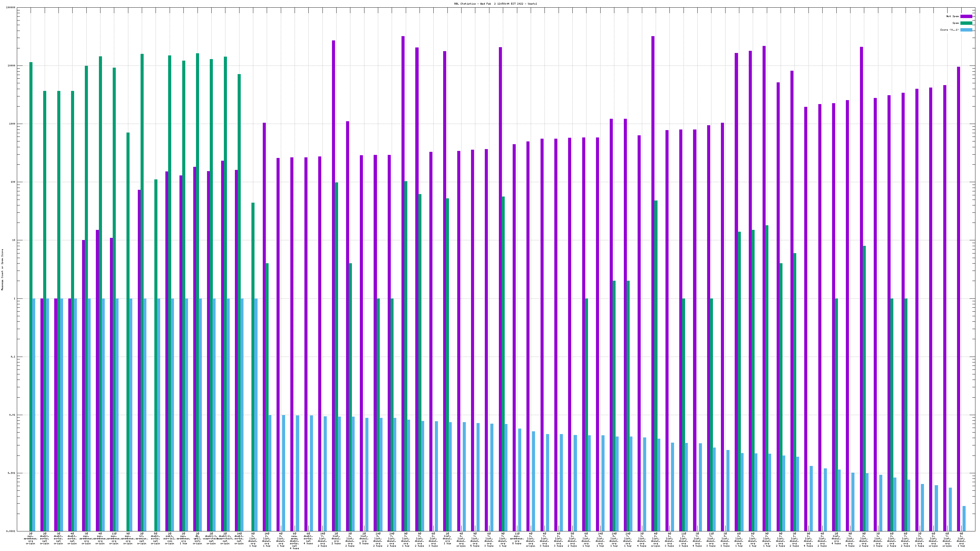Click the 0.0001 y-axis tick label

click(x=11, y=531)
